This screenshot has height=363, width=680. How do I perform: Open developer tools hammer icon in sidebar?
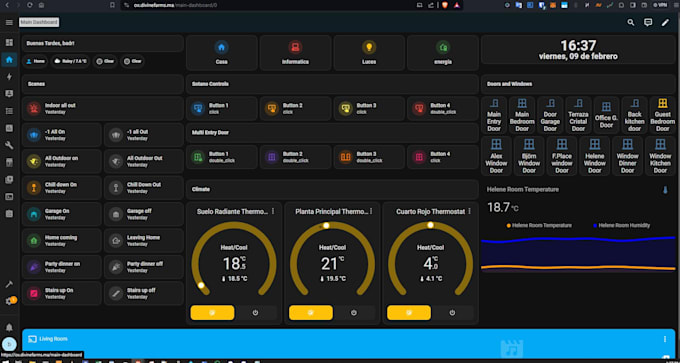point(9,285)
